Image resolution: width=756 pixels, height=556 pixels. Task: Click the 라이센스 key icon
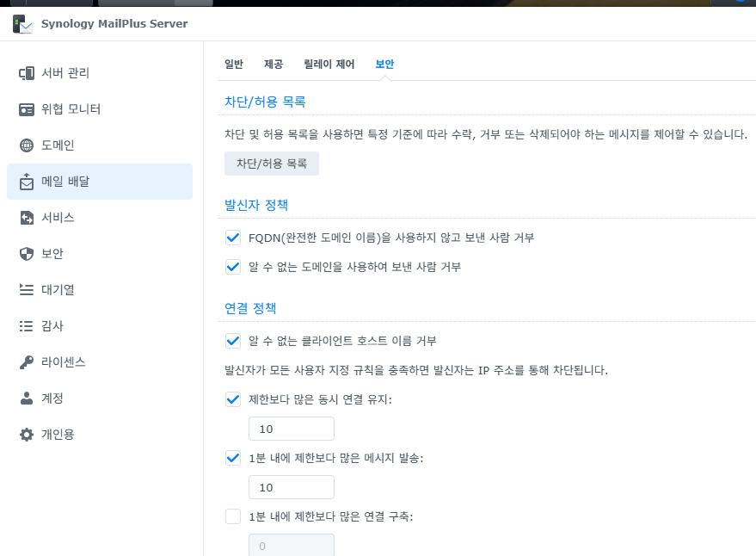coord(27,362)
